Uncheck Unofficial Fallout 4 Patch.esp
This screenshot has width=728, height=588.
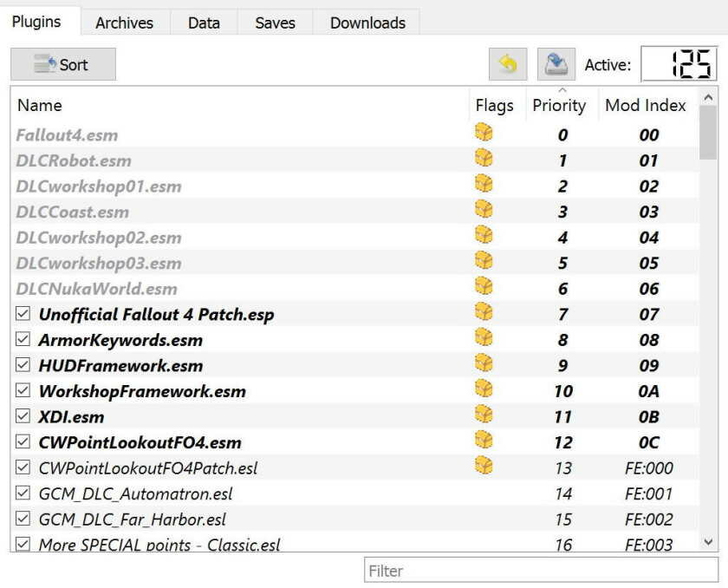(23, 313)
